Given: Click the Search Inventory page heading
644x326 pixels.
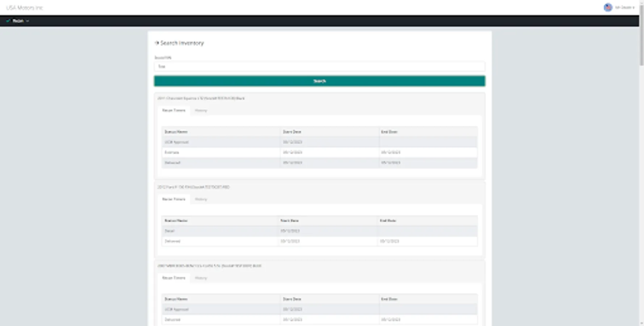Looking at the screenshot, I should tap(180, 43).
